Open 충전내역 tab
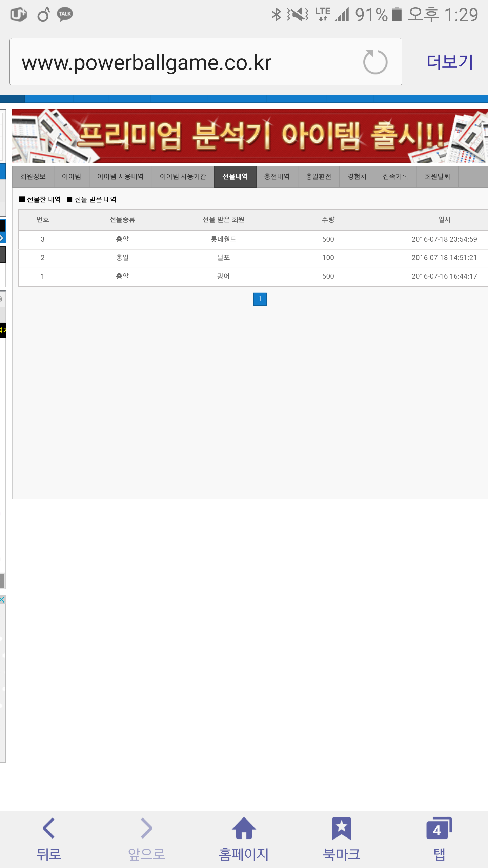 click(x=277, y=176)
